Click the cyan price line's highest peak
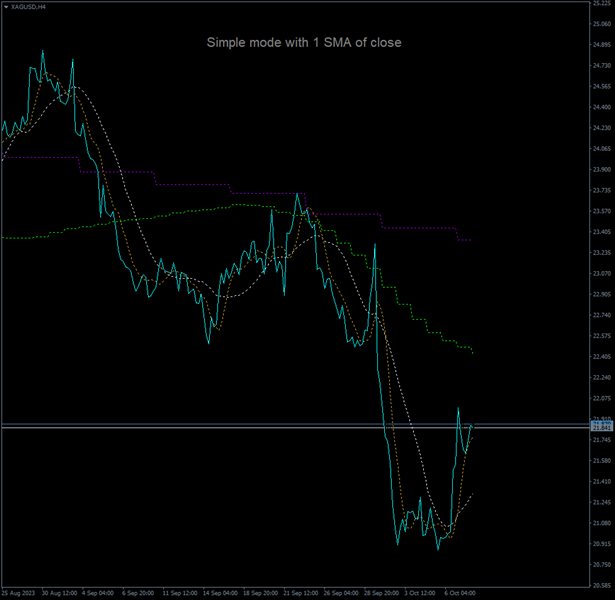 pyautogui.click(x=42, y=50)
